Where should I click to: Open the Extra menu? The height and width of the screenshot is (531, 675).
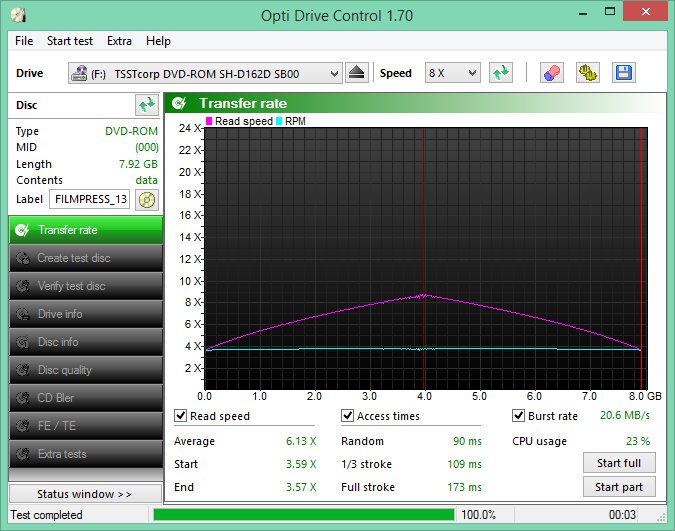pyautogui.click(x=119, y=41)
